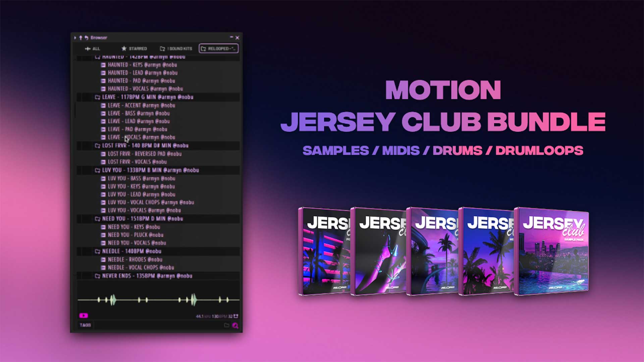The width and height of the screenshot is (644, 362).
Task: Click the loop icon next to 32
Action: [x=236, y=316]
